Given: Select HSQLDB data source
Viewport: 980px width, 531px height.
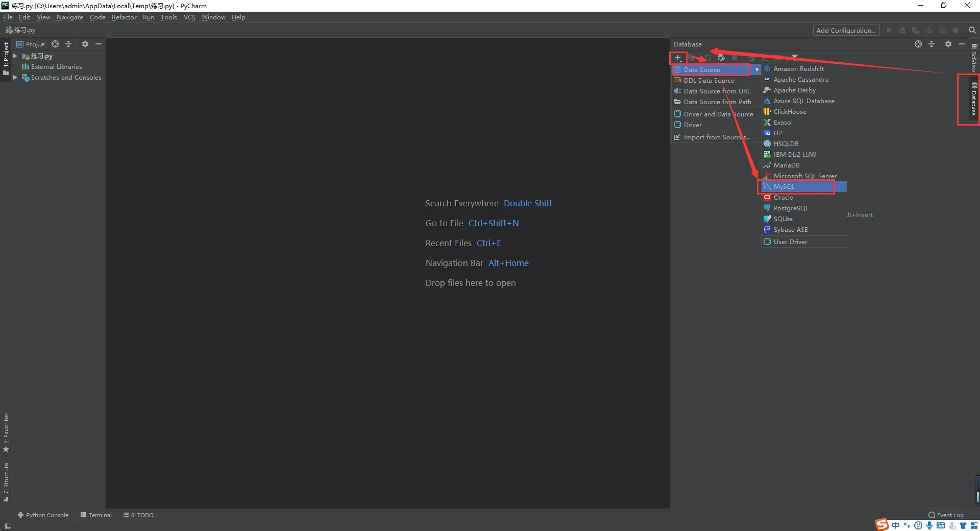Looking at the screenshot, I should pyautogui.click(x=804, y=144).
